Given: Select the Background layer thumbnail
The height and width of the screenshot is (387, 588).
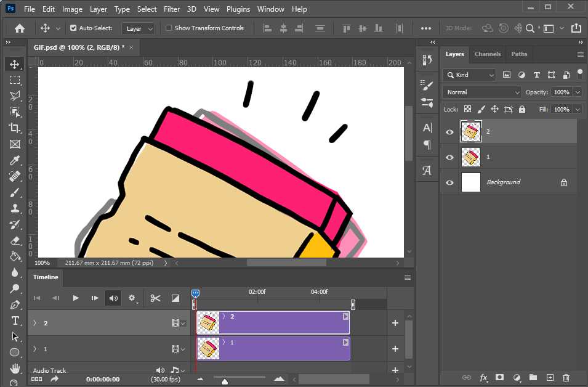Looking at the screenshot, I should point(470,182).
